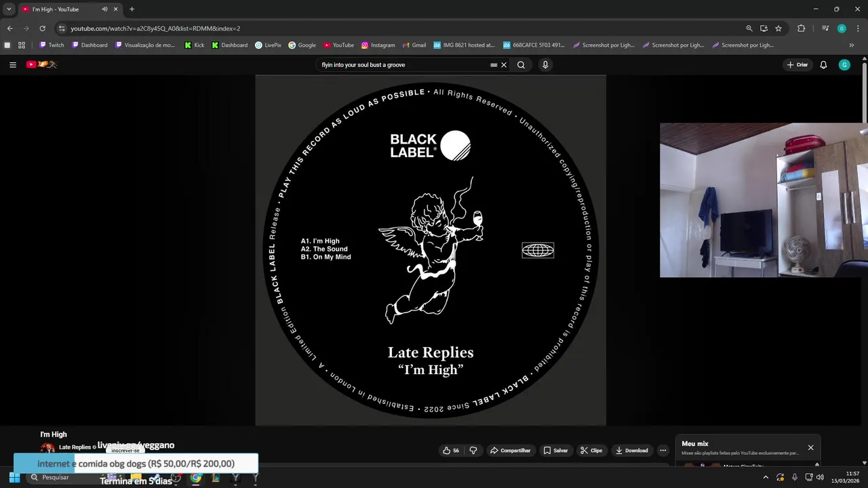Show more bookmarks with double chevron

click(x=852, y=45)
